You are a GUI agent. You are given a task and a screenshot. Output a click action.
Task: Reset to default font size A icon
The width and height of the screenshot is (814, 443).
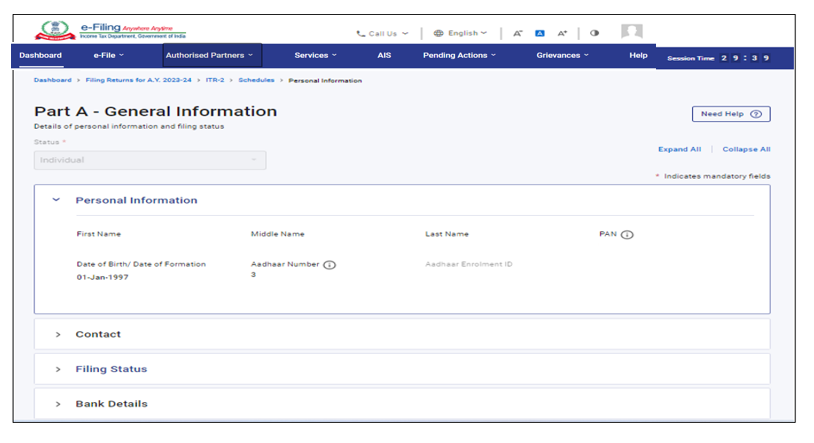coord(540,33)
